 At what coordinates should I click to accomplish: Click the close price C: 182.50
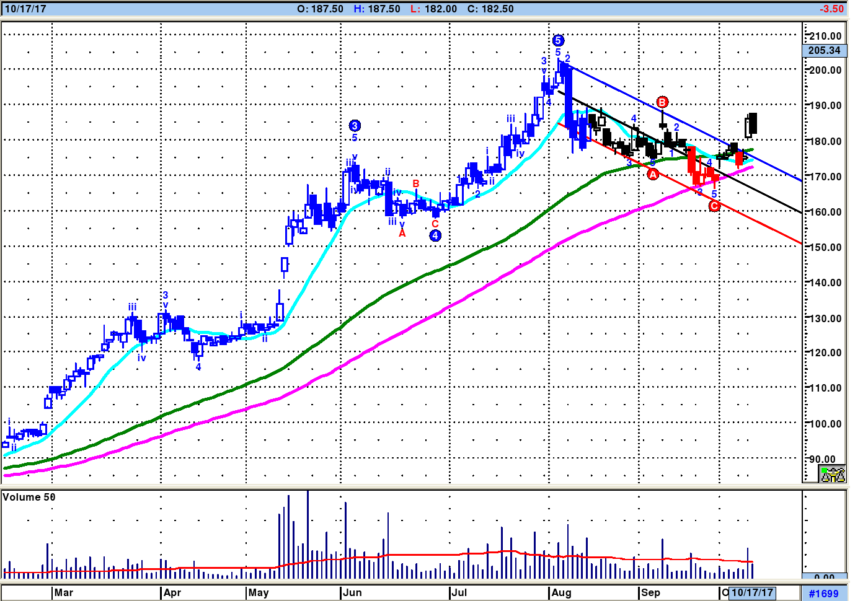click(490, 9)
